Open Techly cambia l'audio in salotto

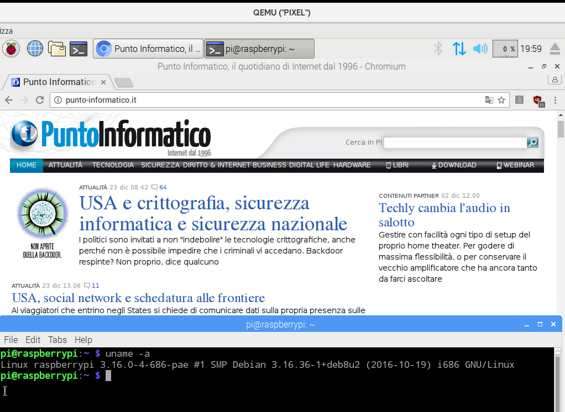pyautogui.click(x=444, y=215)
